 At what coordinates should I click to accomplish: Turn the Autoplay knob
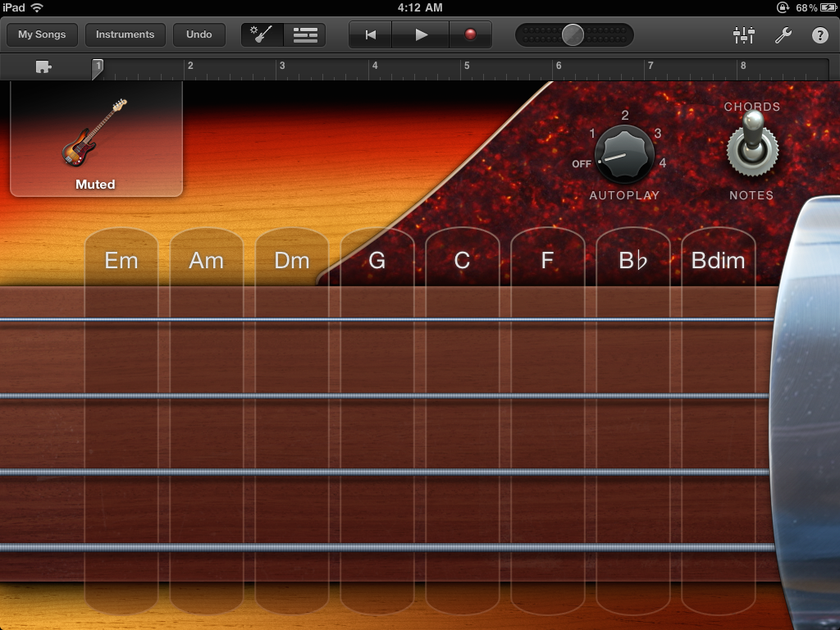click(624, 154)
